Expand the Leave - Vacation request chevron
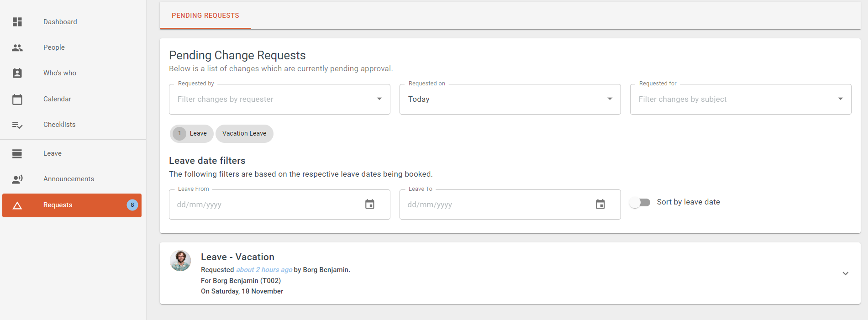This screenshot has width=868, height=320. (x=846, y=273)
